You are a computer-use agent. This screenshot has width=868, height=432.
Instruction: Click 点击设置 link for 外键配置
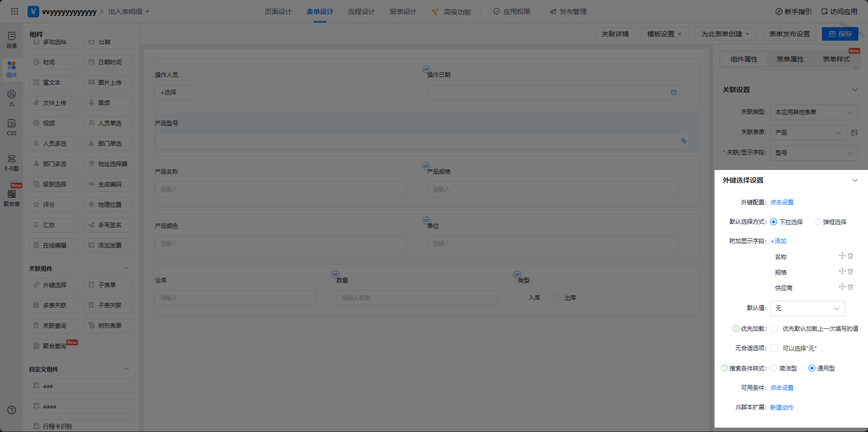pos(782,202)
